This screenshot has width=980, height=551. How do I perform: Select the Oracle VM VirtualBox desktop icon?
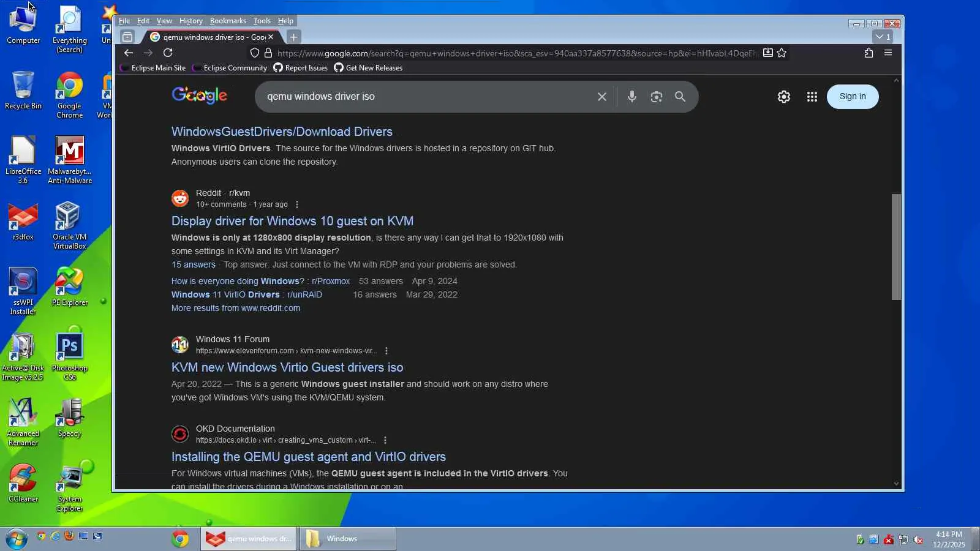[70, 225]
